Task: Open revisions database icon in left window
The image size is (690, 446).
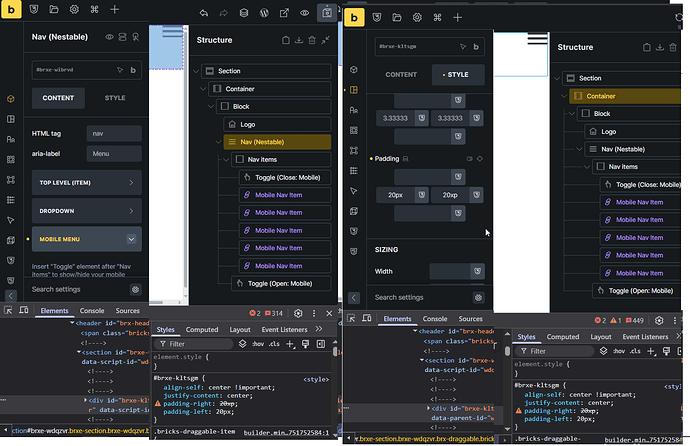Action: click(244, 13)
